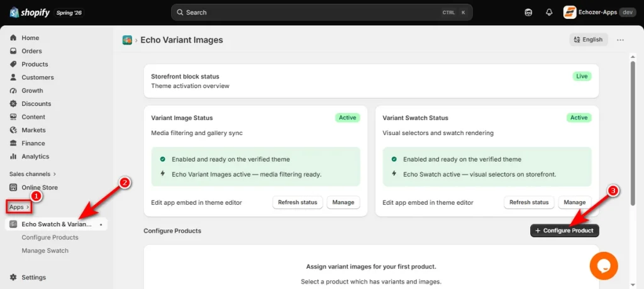644x289 pixels.
Task: Open the three-dot more actions menu
Action: tap(620, 40)
